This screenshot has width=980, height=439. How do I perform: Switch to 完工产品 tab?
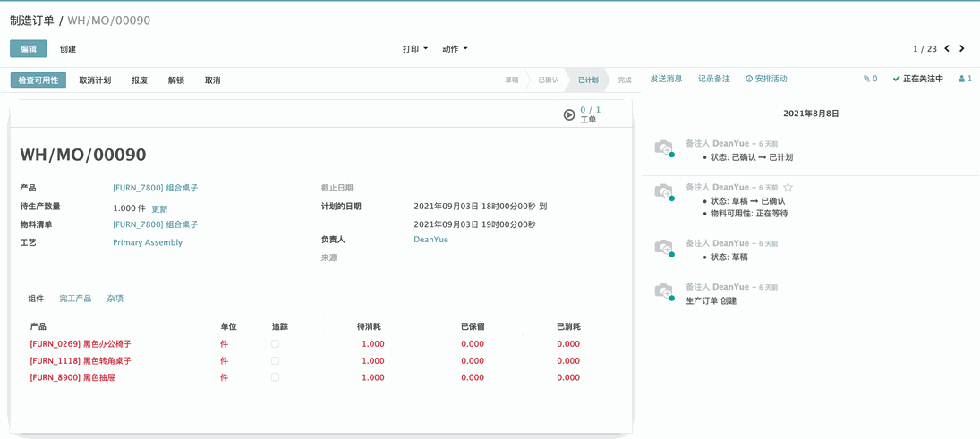(75, 299)
